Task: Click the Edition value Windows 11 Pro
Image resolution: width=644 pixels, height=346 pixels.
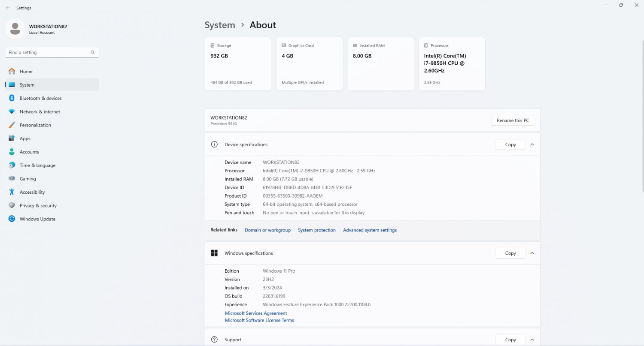Action: pyautogui.click(x=279, y=271)
